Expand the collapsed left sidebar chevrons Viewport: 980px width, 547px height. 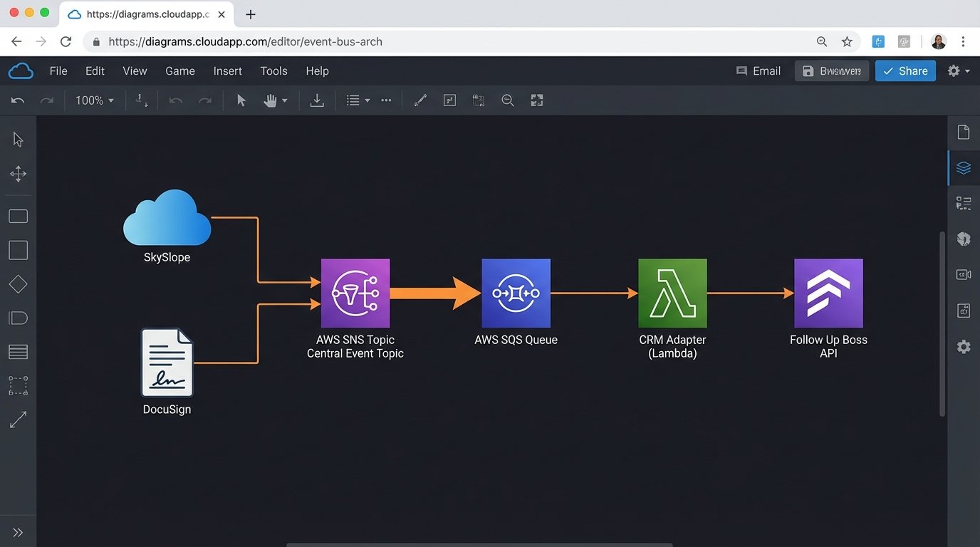[18, 533]
